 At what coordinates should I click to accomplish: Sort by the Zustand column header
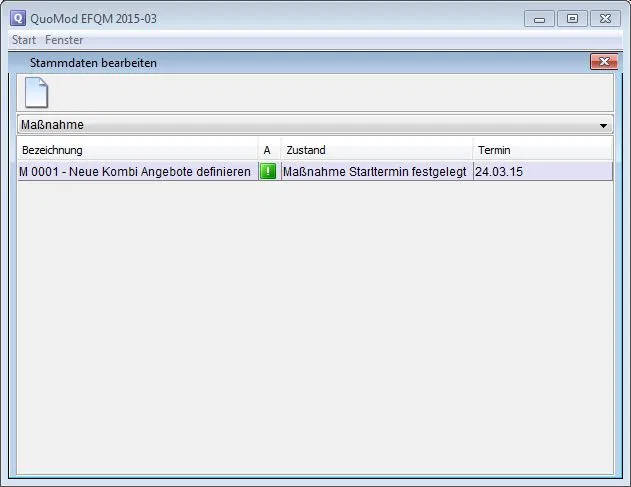pyautogui.click(x=376, y=150)
